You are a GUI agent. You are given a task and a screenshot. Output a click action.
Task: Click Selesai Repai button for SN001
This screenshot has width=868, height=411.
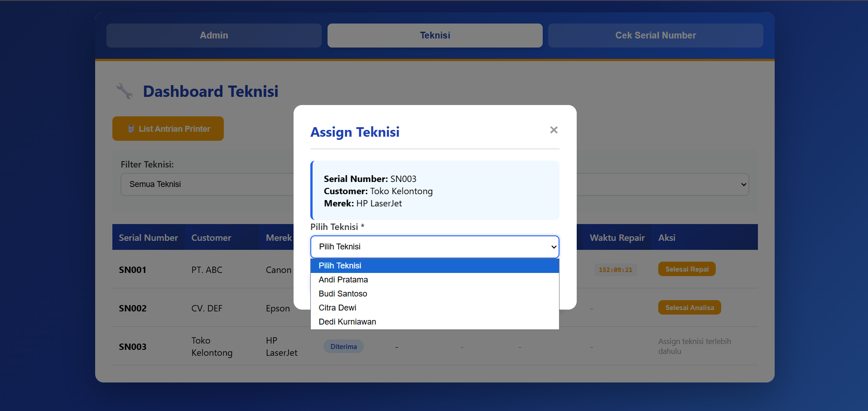tap(686, 269)
